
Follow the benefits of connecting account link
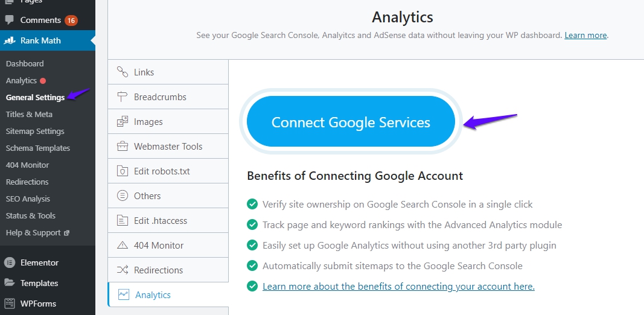click(398, 286)
